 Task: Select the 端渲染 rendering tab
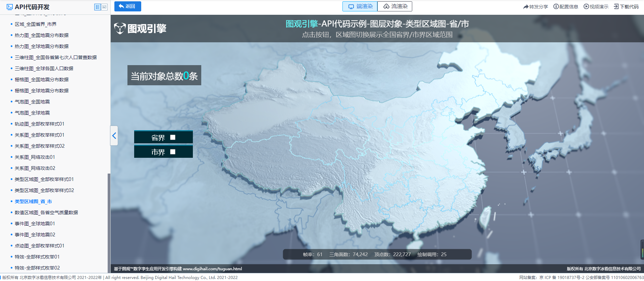point(360,6)
